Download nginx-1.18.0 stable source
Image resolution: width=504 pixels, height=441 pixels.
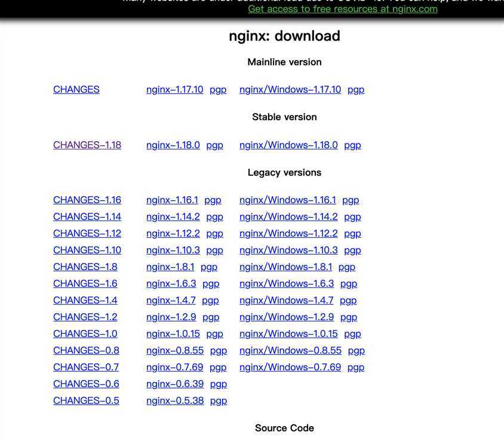173,145
